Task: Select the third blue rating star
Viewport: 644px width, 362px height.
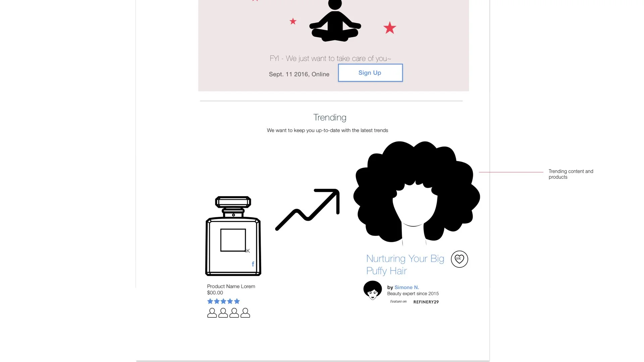Action: 223,301
